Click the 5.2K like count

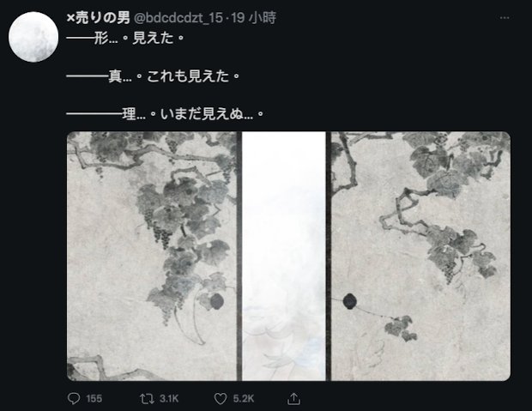click(244, 398)
